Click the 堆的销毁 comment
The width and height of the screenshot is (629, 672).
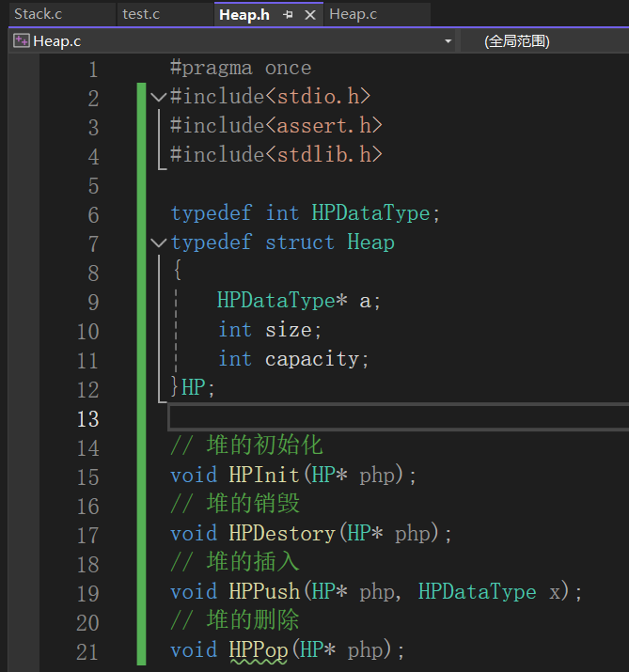tap(235, 503)
